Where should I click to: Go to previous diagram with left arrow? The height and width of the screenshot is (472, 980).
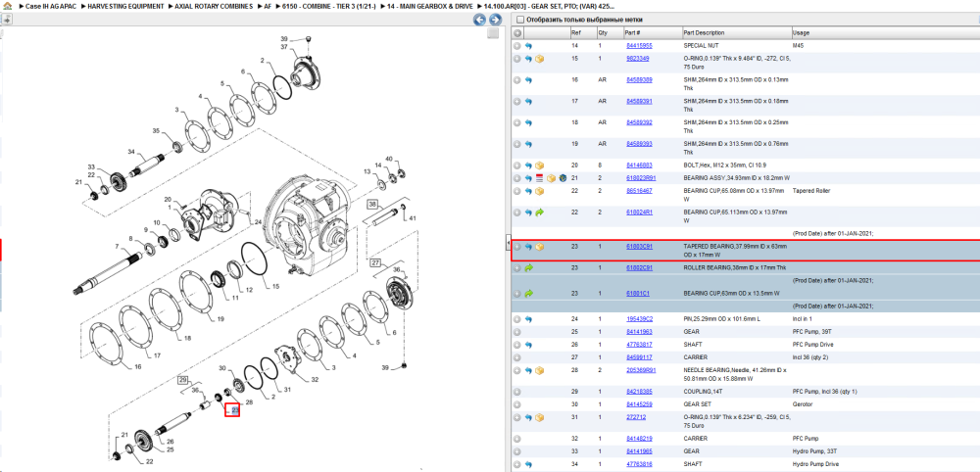[479, 20]
